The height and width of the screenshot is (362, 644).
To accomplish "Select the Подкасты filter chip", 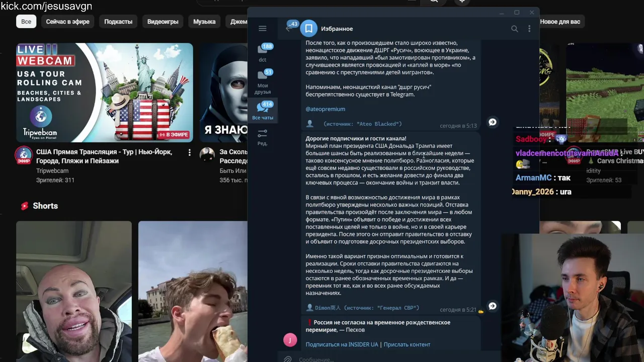I will click(x=118, y=22).
